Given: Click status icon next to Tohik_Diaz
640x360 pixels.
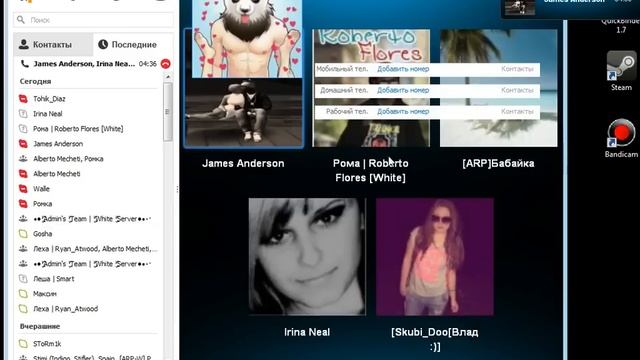Looking at the screenshot, I should point(23,99).
